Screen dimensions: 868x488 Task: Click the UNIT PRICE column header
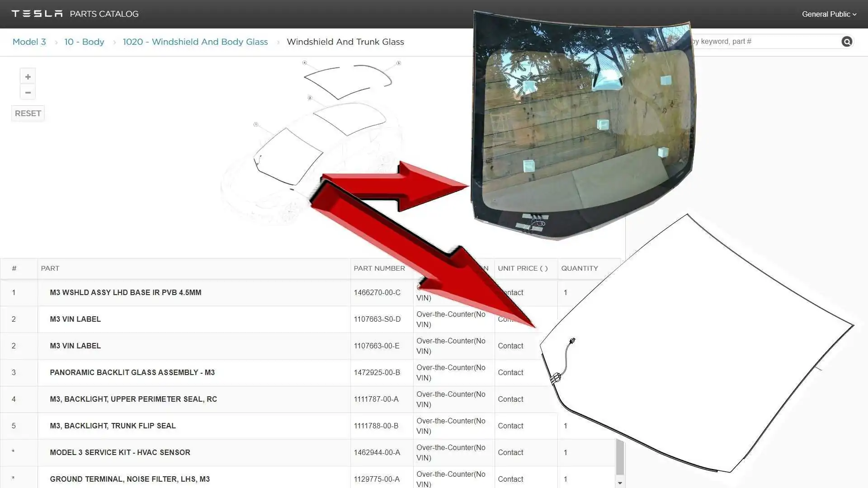point(523,268)
